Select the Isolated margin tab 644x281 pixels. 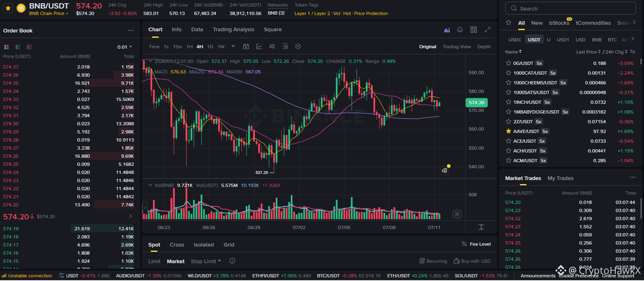(204, 245)
